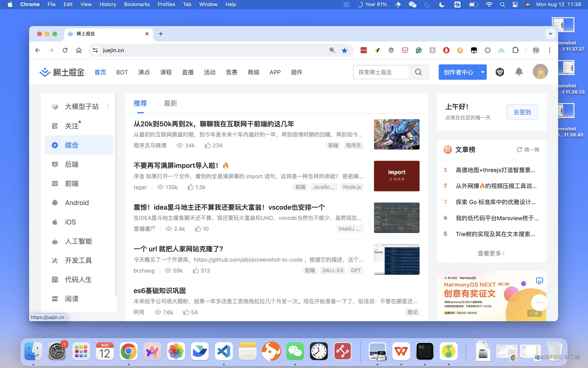Go to Chrome home button

[x=79, y=50]
